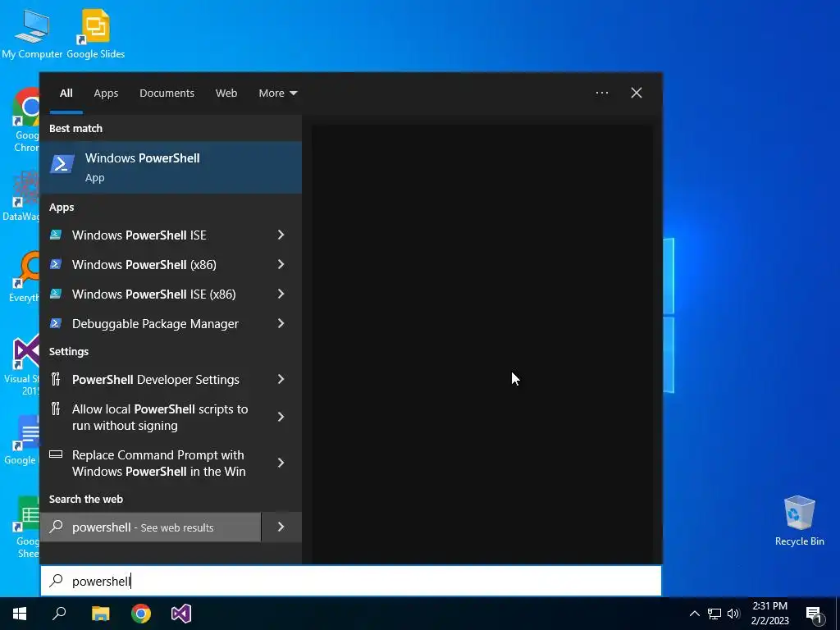Screen dimensions: 840x630
Task: Open the notification center icon
Action: (814, 614)
